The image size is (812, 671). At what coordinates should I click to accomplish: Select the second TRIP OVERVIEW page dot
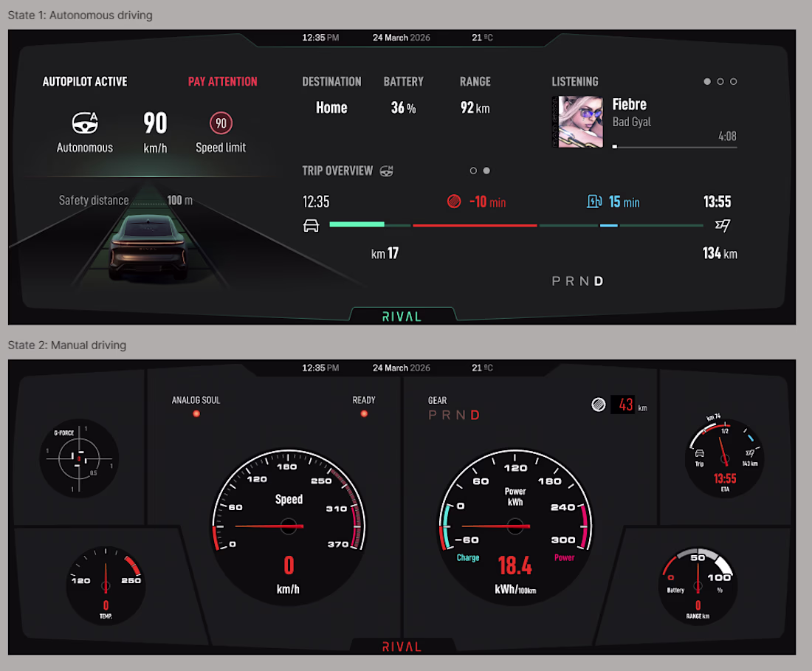click(x=486, y=171)
